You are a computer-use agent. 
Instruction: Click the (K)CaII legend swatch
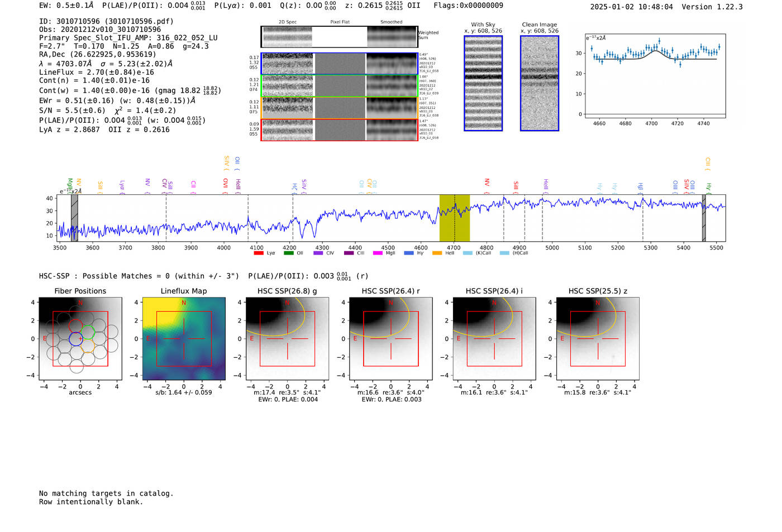tap(468, 253)
